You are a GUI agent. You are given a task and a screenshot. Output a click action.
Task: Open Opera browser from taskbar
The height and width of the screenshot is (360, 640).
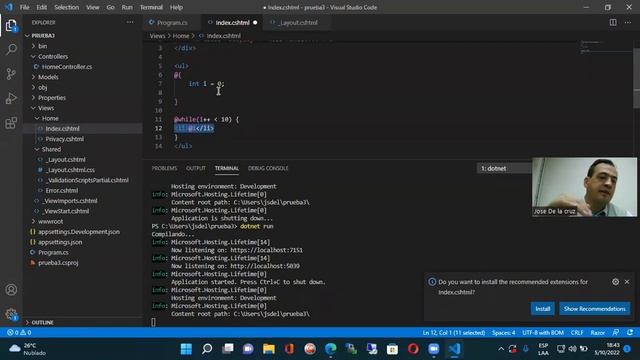pos(413,349)
